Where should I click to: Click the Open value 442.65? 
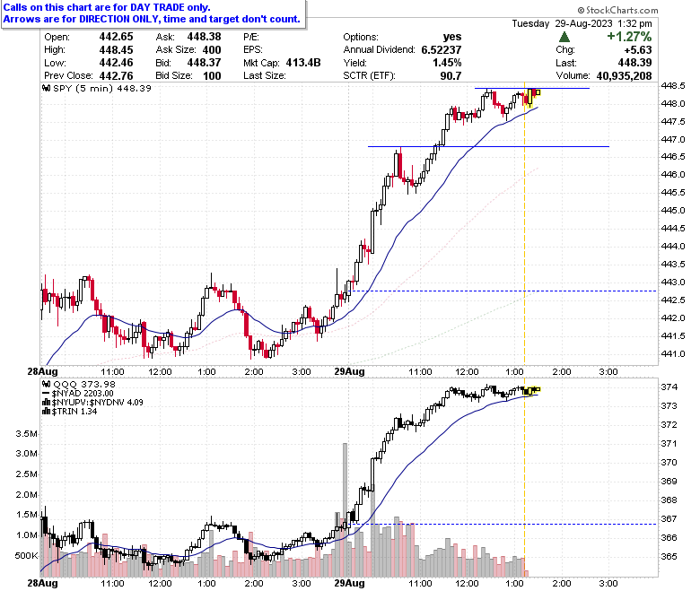[x=116, y=37]
